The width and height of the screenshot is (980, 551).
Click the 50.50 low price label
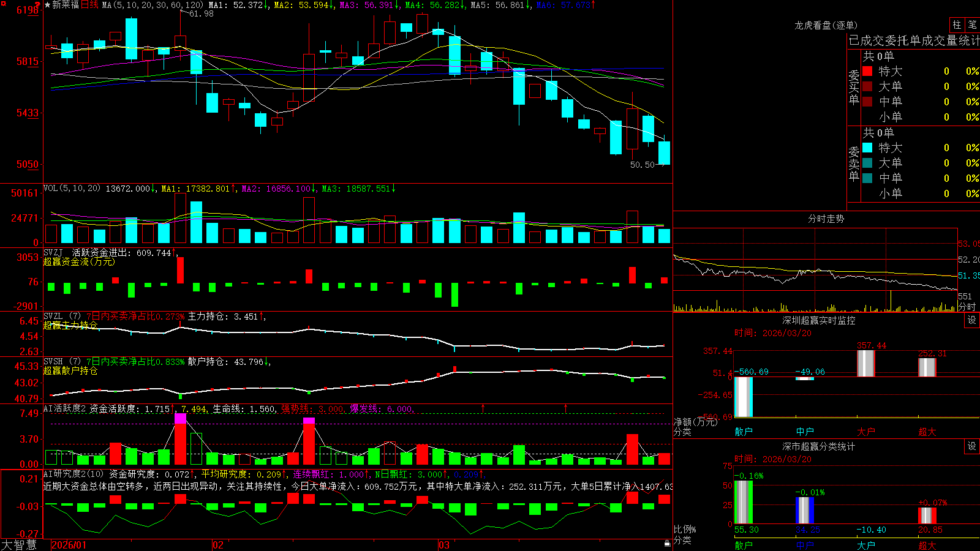643,165
